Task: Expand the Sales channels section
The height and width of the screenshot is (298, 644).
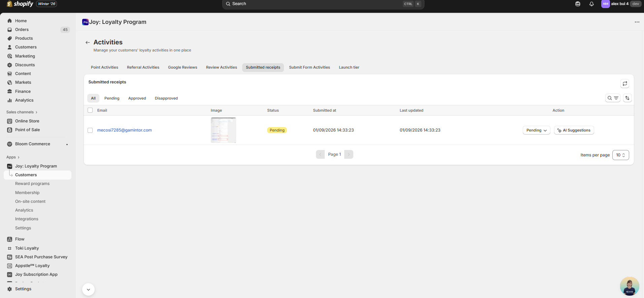Action: [22, 112]
